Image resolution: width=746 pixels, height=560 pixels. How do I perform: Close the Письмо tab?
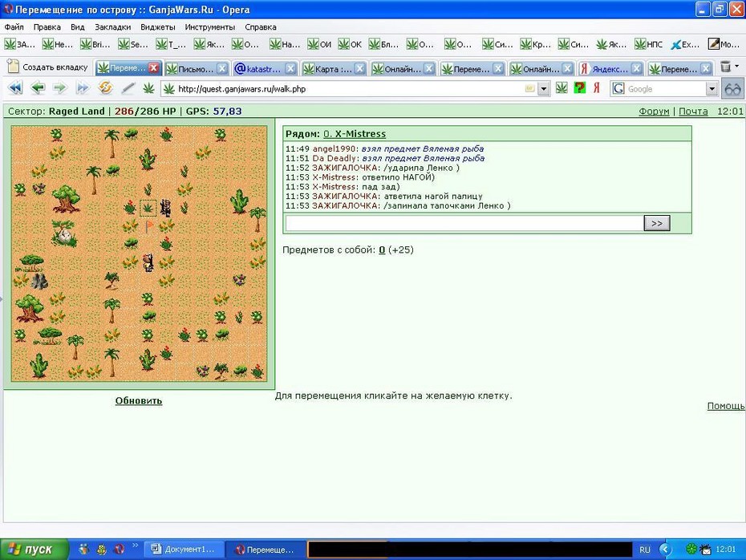coord(221,69)
